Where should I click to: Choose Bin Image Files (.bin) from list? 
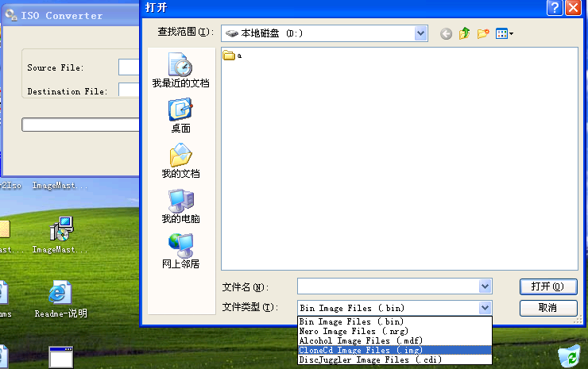coord(394,322)
